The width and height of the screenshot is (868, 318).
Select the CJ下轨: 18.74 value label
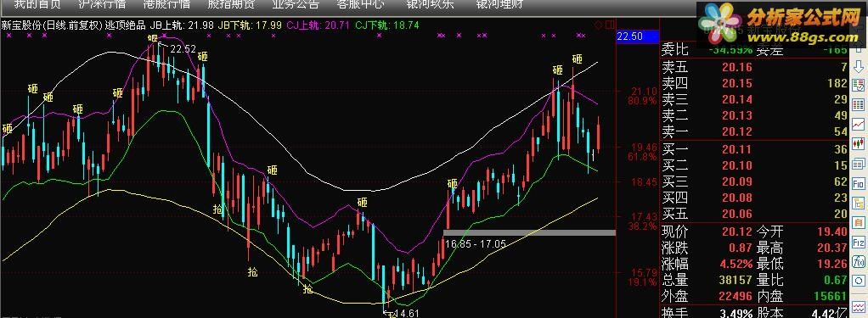(x=387, y=25)
